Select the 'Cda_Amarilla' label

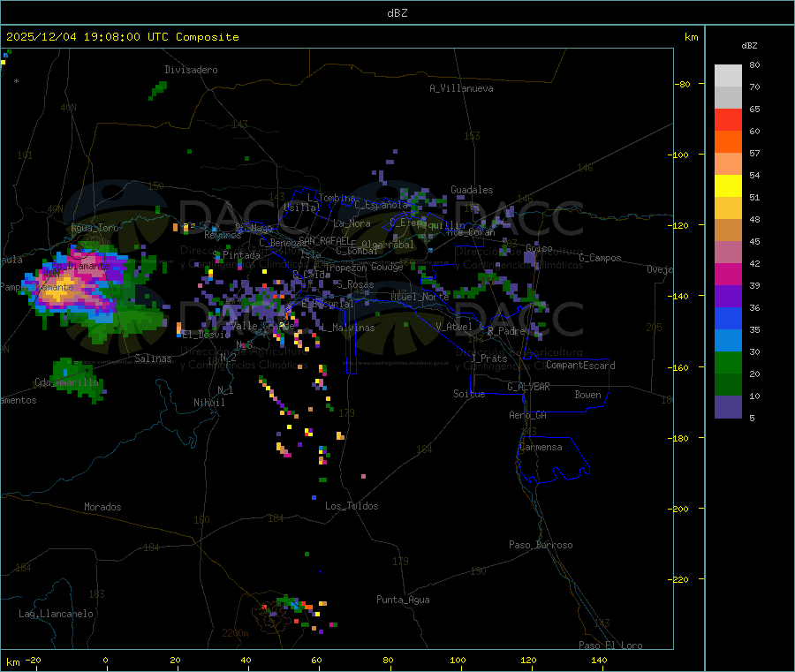pyautogui.click(x=66, y=382)
